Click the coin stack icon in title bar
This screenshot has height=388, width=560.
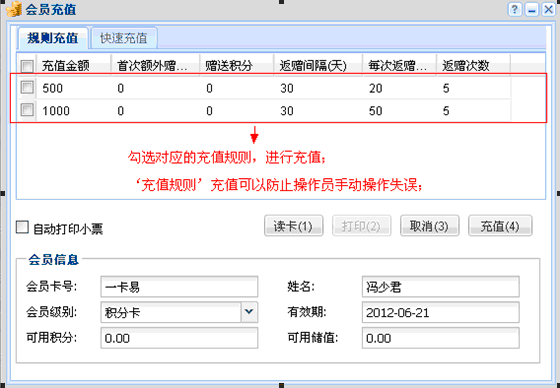tap(14, 9)
